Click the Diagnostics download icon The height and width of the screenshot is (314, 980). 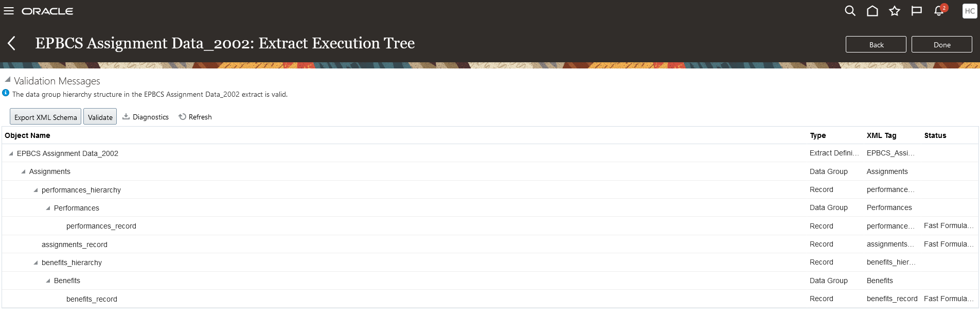point(126,116)
